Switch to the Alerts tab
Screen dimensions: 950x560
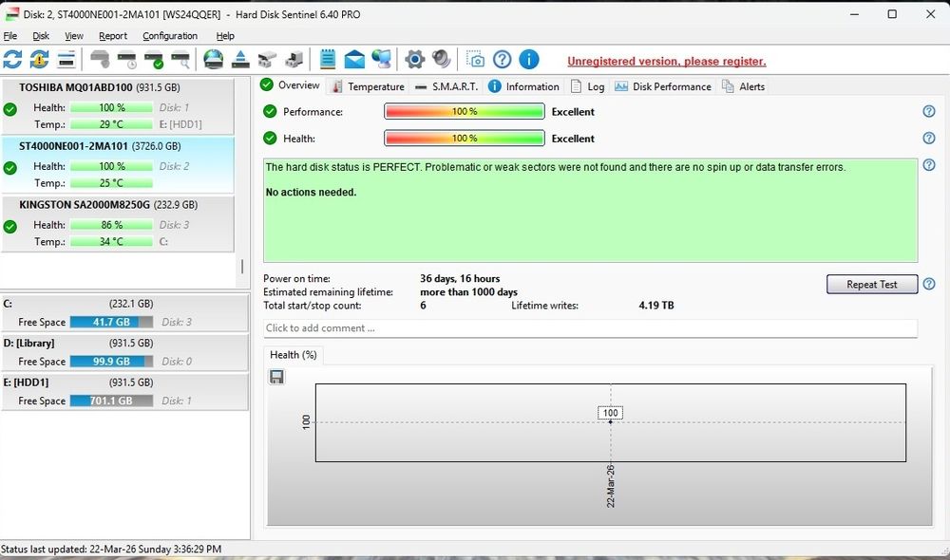click(744, 86)
